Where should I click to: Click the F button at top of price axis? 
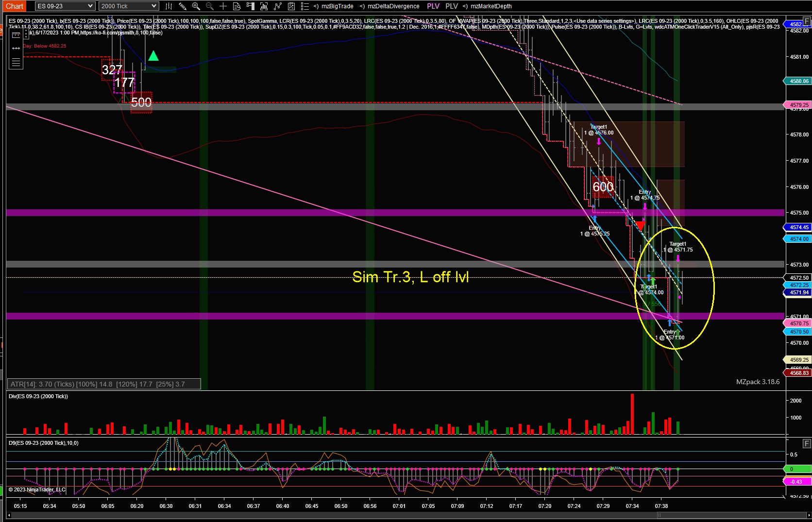coord(807,21)
